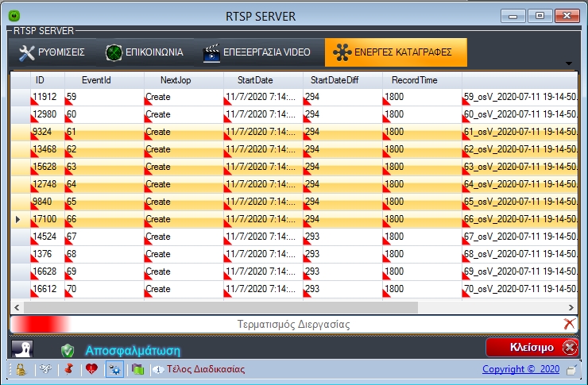Click the red pushpin icon
The height and width of the screenshot is (385, 588).
coord(68,369)
